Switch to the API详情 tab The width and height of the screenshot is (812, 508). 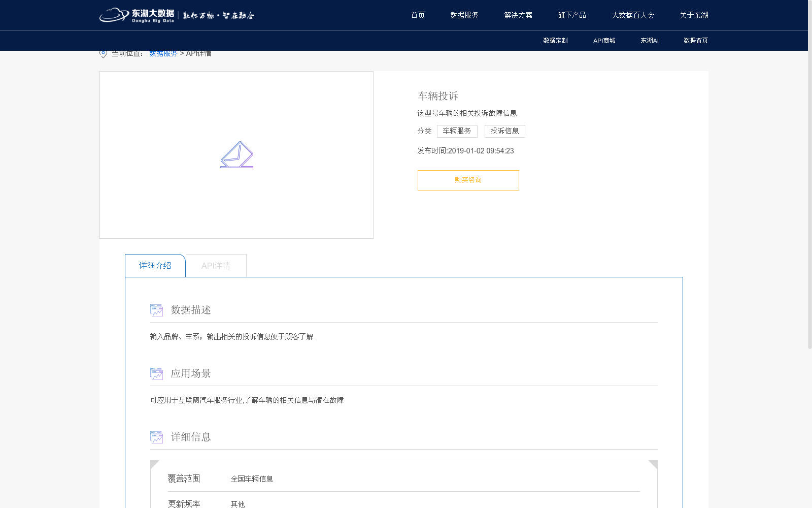[216, 266]
